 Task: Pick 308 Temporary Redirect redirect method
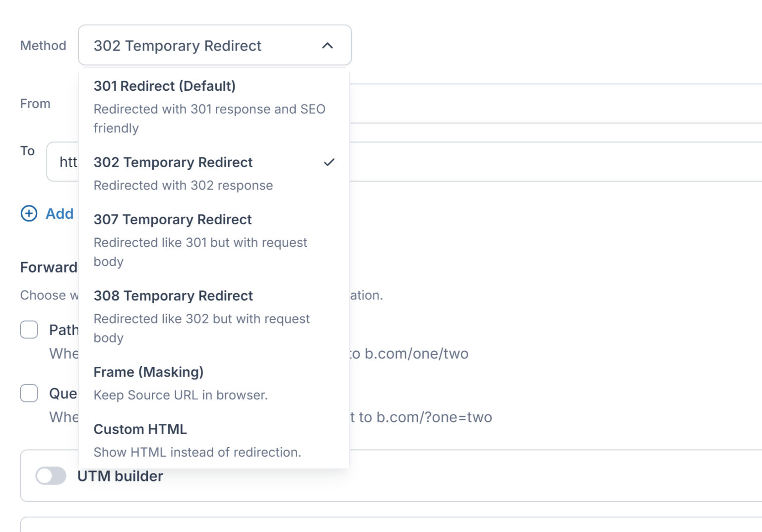point(174,295)
